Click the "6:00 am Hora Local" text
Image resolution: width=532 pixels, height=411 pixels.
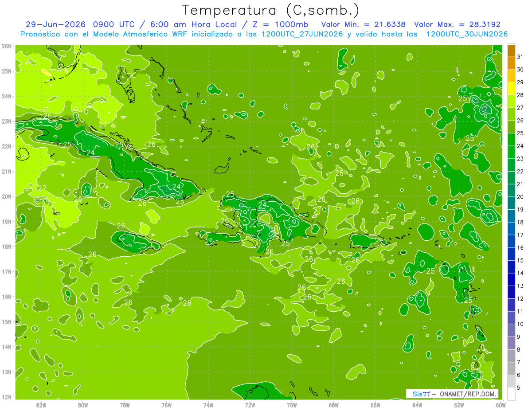click(193, 24)
